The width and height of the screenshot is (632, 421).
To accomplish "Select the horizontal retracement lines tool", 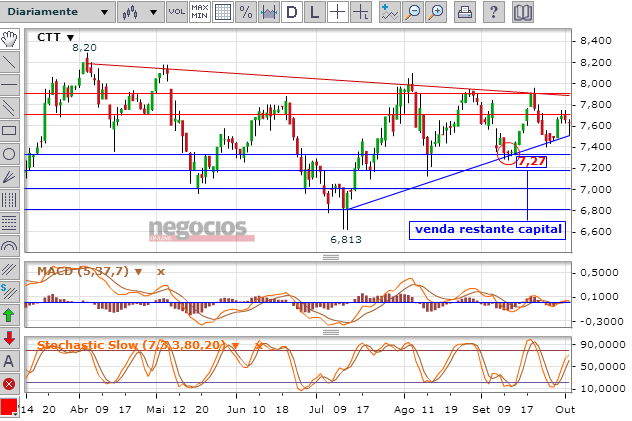I will click(9, 222).
